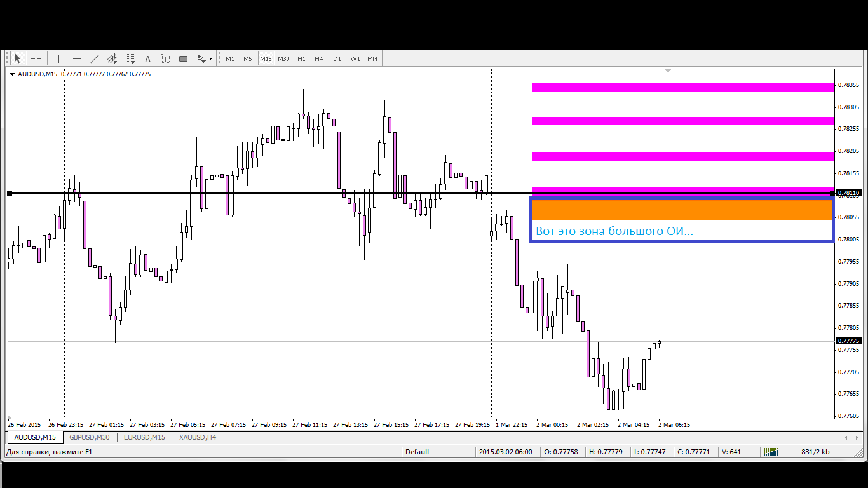
Task: Select the second magenta level band
Action: [x=683, y=121]
